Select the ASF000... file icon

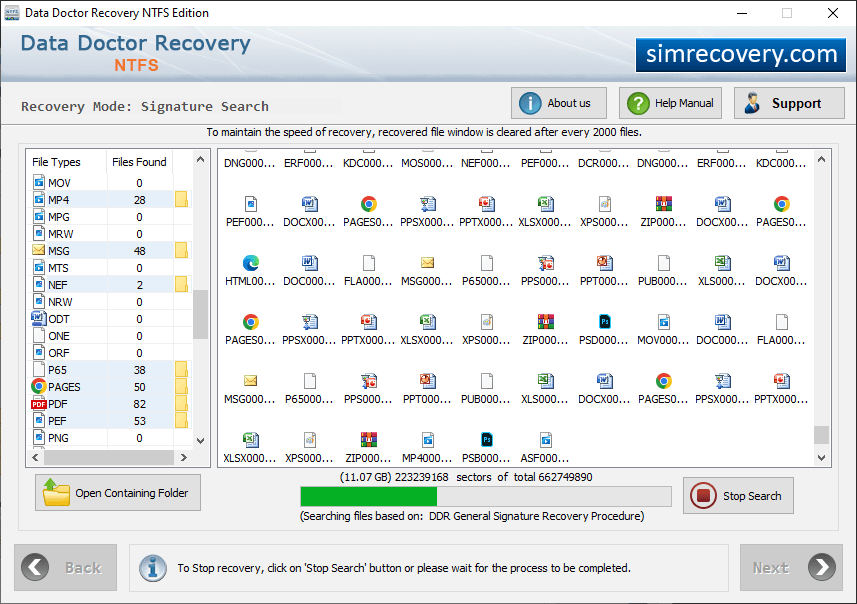tap(545, 440)
